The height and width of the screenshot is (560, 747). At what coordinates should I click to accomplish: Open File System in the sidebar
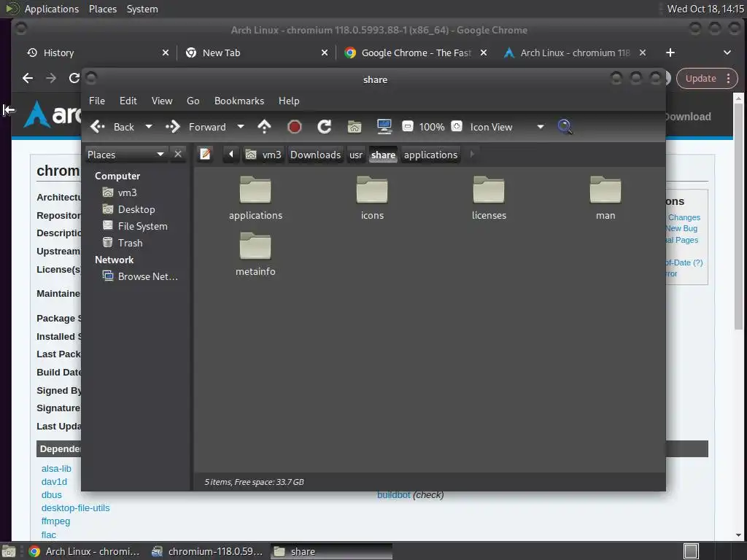pos(135,226)
